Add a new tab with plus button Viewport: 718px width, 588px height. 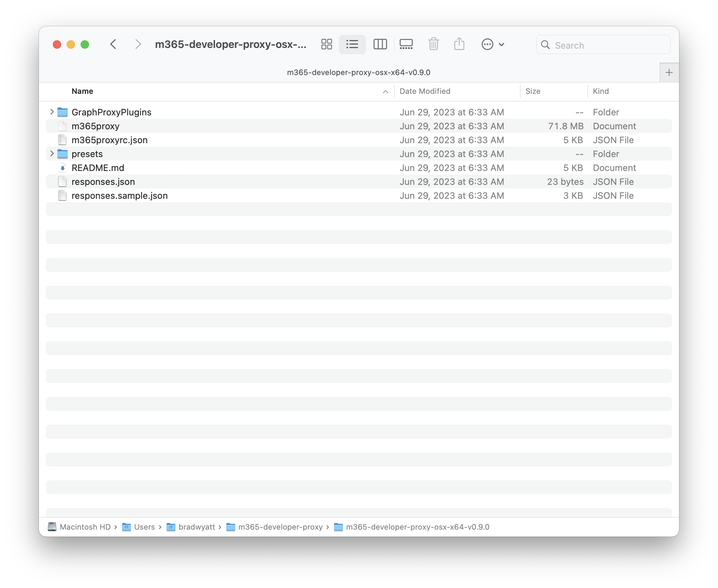point(669,73)
